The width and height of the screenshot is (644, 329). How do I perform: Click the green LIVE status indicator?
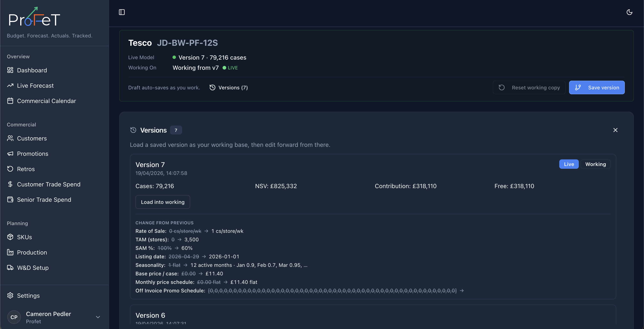[x=230, y=68]
